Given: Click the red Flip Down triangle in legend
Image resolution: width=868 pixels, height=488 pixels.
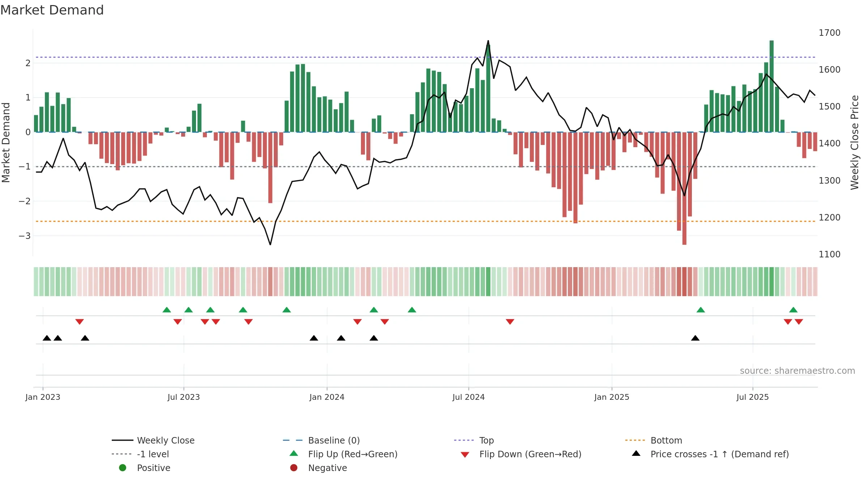Looking at the screenshot, I should [465, 455].
